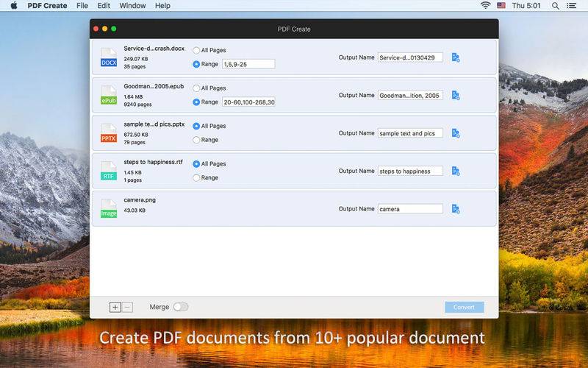Click the Convert button

(465, 307)
